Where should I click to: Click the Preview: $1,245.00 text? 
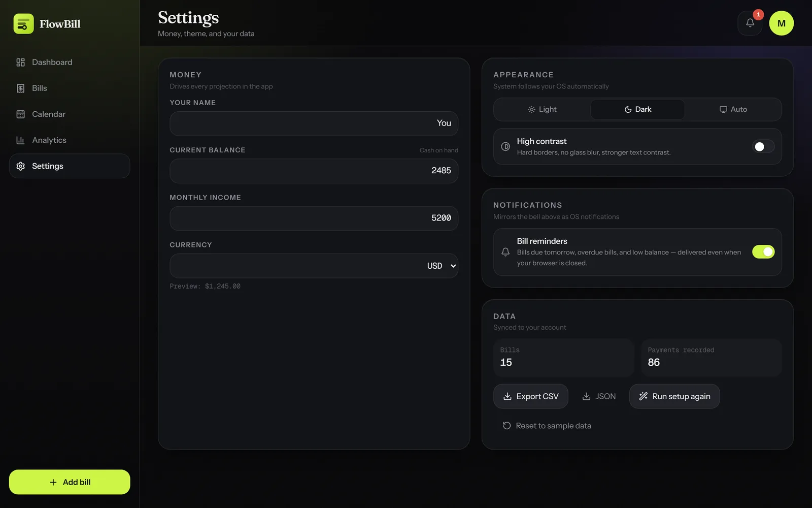pyautogui.click(x=205, y=287)
